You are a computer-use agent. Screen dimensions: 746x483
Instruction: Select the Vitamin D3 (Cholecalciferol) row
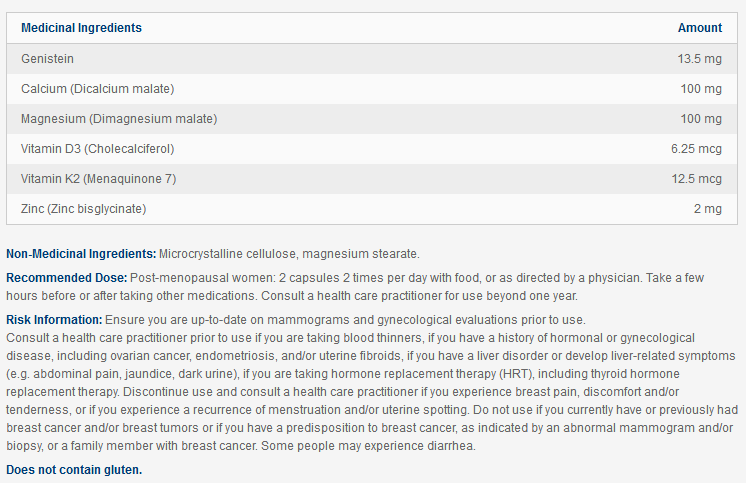pyautogui.click(x=97, y=149)
